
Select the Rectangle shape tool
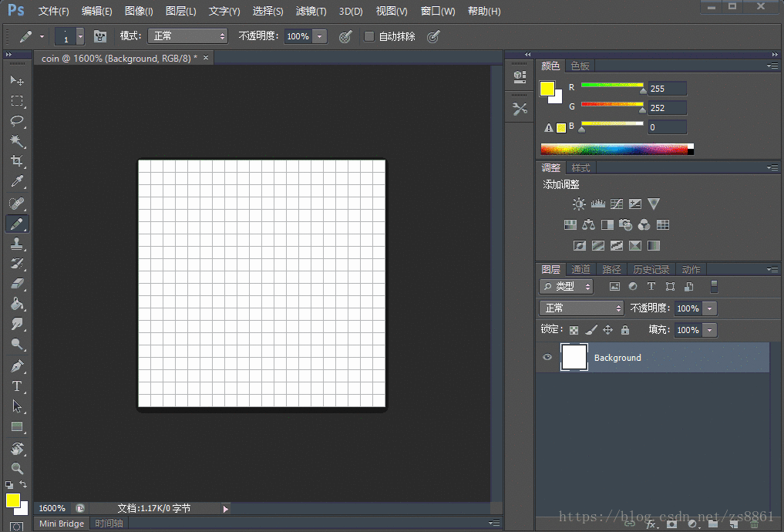point(17,426)
